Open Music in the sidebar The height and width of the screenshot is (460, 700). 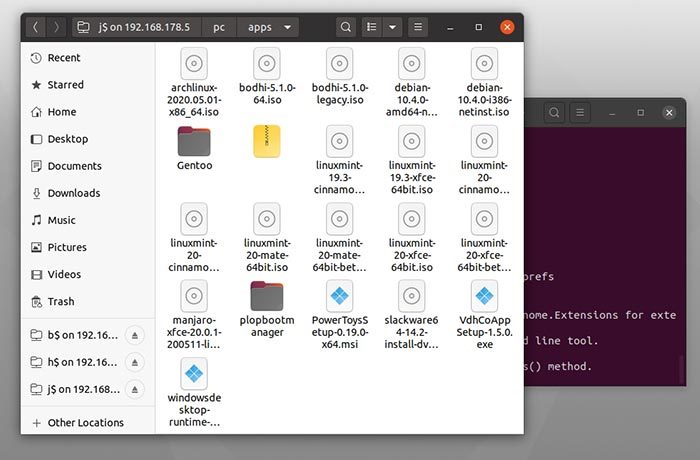pos(88,220)
